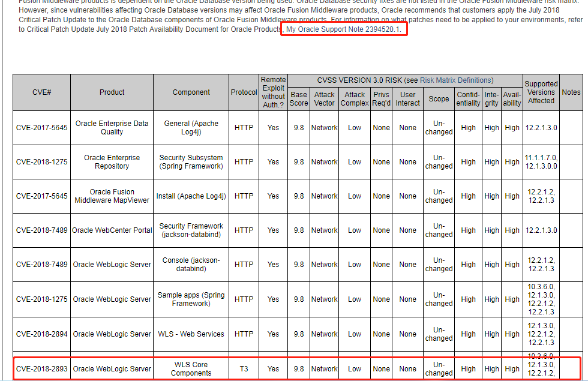Image resolution: width=588 pixels, height=381 pixels.
Task: Click the Remote Exploit without Auth.? header
Action: coord(274,92)
